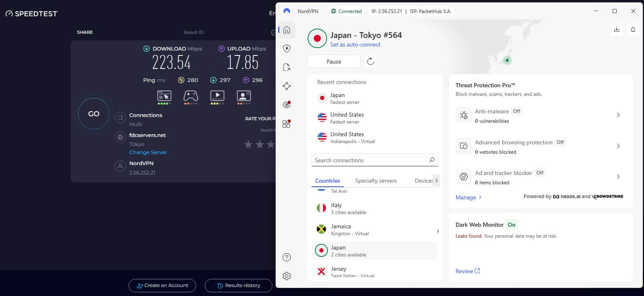The width and height of the screenshot is (644, 296).
Task: Open apps grid sidebar icon with badge
Action: (x=287, y=124)
